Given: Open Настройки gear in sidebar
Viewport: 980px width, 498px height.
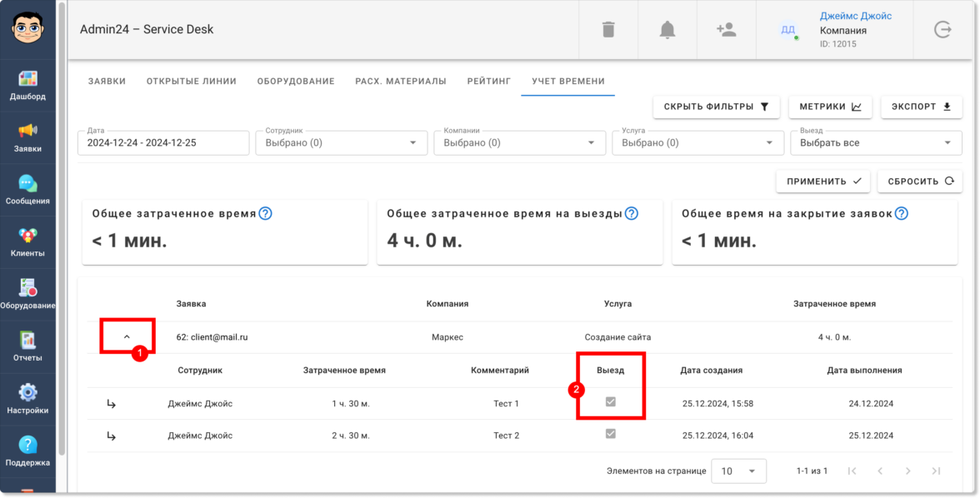Looking at the screenshot, I should [27, 399].
